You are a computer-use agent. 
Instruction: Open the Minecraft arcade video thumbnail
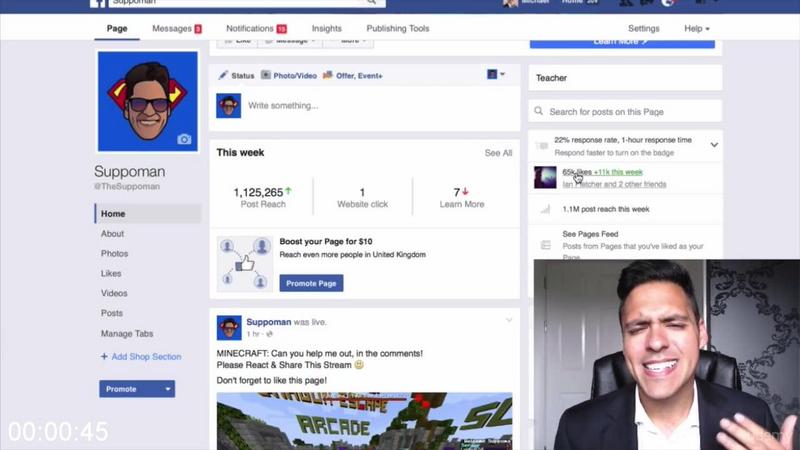364,421
